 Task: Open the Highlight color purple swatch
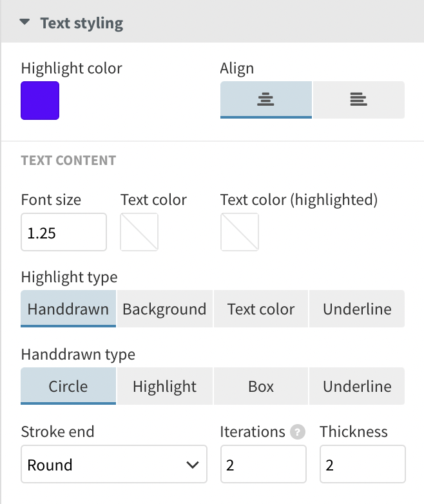pos(40,101)
